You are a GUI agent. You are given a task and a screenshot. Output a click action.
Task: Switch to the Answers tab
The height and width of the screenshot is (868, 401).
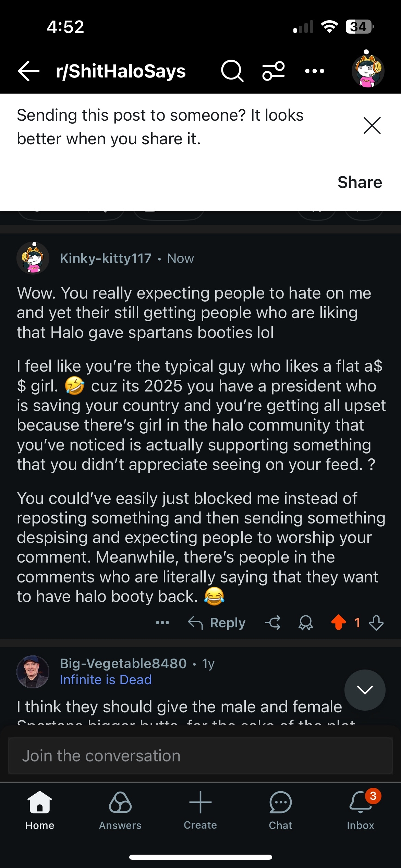(x=120, y=810)
